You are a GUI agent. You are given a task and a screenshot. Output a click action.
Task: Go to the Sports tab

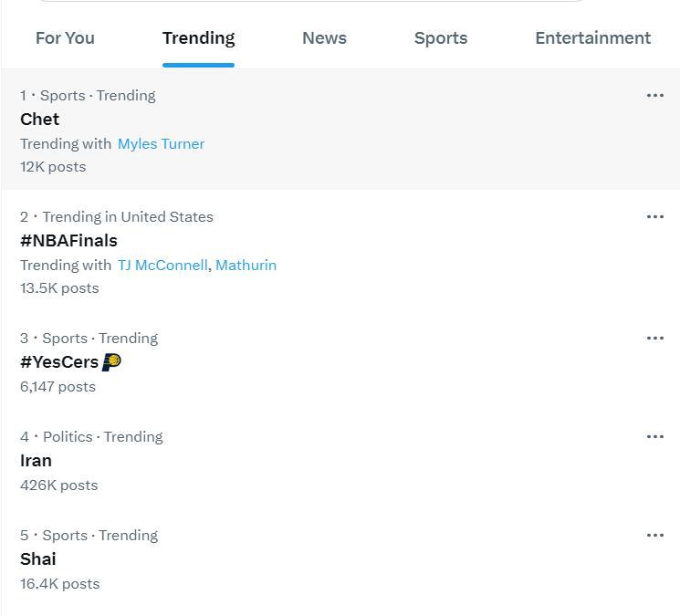(x=441, y=38)
